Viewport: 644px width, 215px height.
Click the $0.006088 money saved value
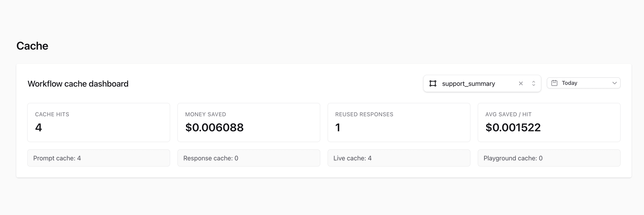pyautogui.click(x=214, y=127)
